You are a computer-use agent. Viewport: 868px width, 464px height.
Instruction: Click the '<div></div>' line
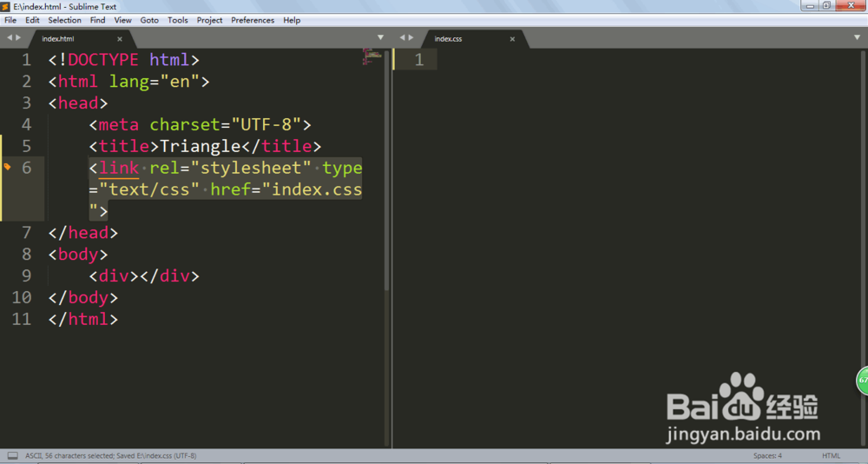tap(144, 276)
